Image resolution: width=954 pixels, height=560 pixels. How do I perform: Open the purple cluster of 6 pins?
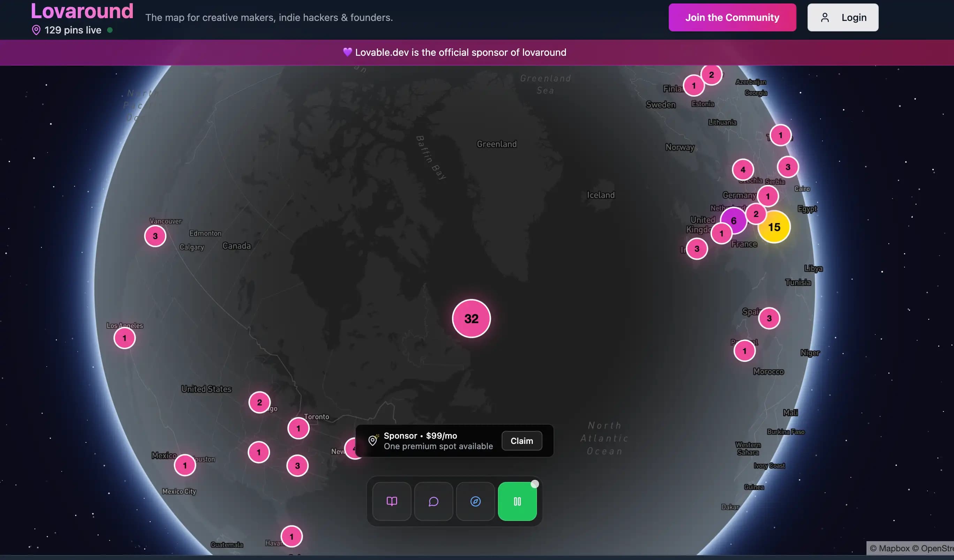tap(733, 221)
